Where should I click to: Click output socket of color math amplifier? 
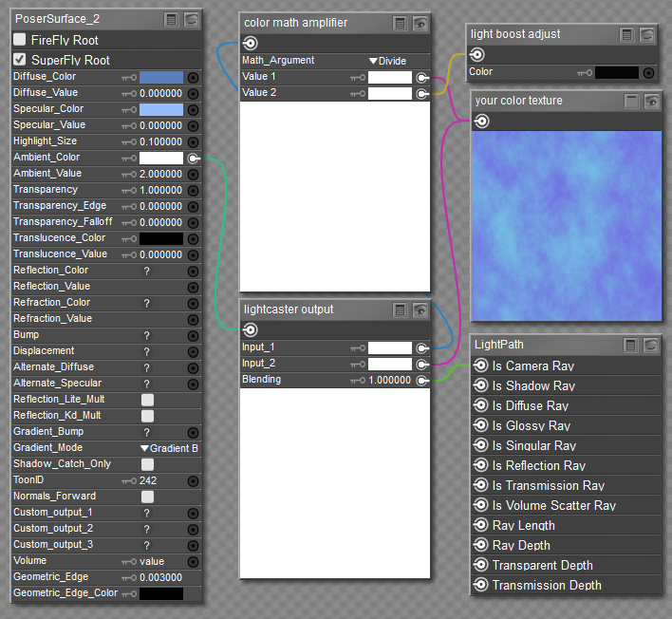click(251, 43)
